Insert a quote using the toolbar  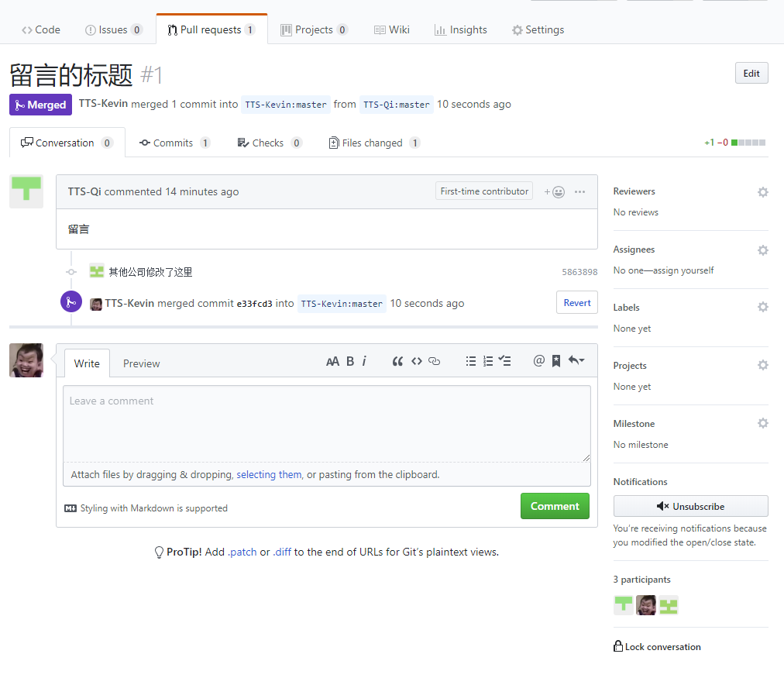pyautogui.click(x=397, y=362)
